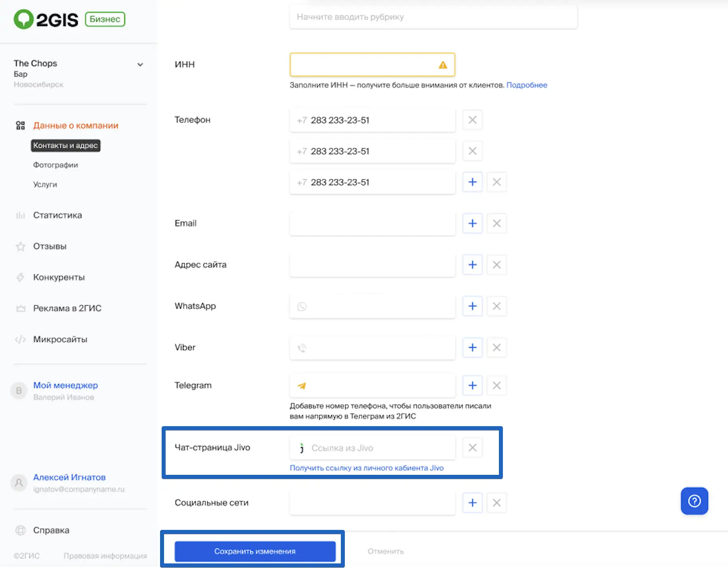Click the warning triangle in the ИНН field
This screenshot has height=569, width=728.
coord(443,65)
